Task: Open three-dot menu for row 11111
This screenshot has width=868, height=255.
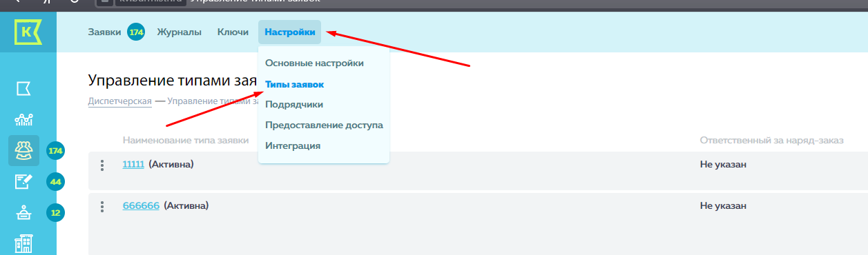Action: pyautogui.click(x=102, y=165)
